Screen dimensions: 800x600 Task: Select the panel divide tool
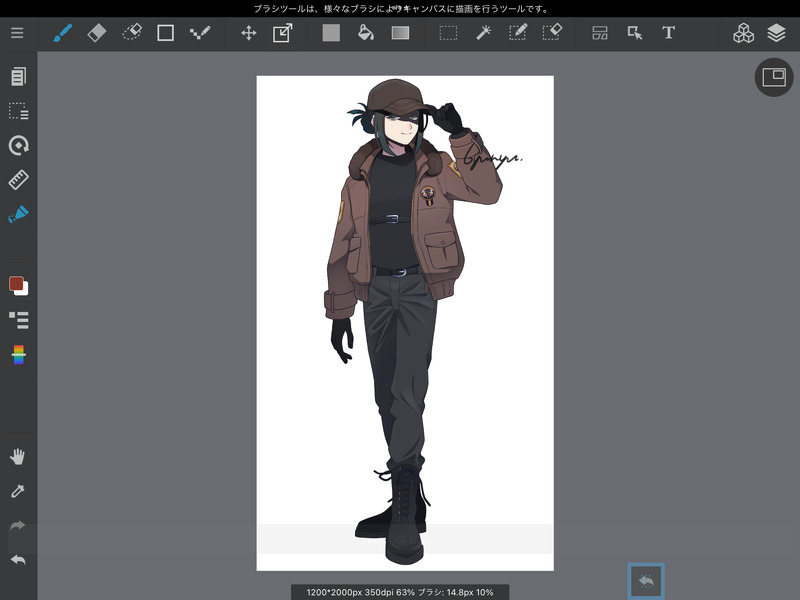click(x=600, y=33)
